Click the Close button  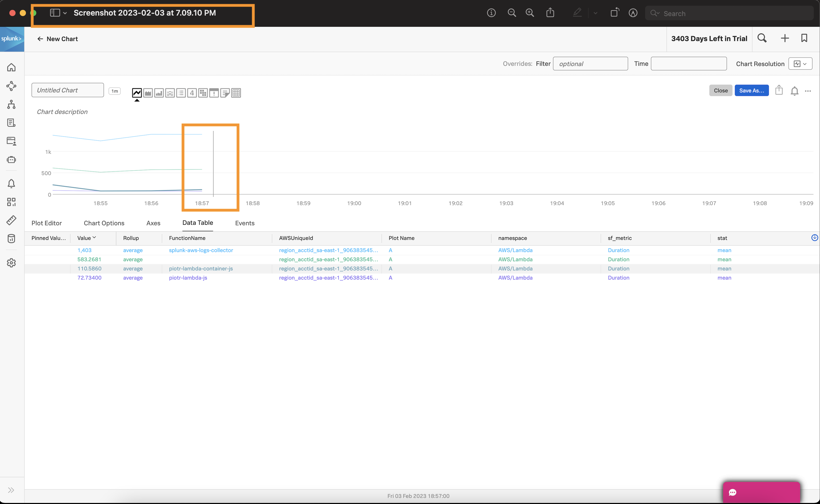click(x=720, y=90)
